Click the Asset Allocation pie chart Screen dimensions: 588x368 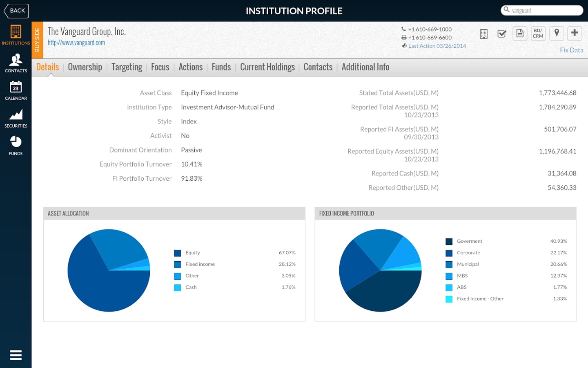click(109, 270)
